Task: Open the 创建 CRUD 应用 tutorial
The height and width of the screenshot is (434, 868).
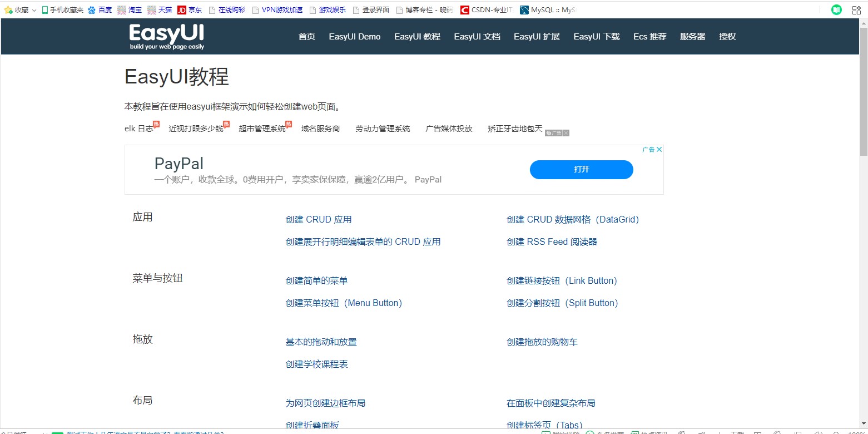Action: point(319,220)
